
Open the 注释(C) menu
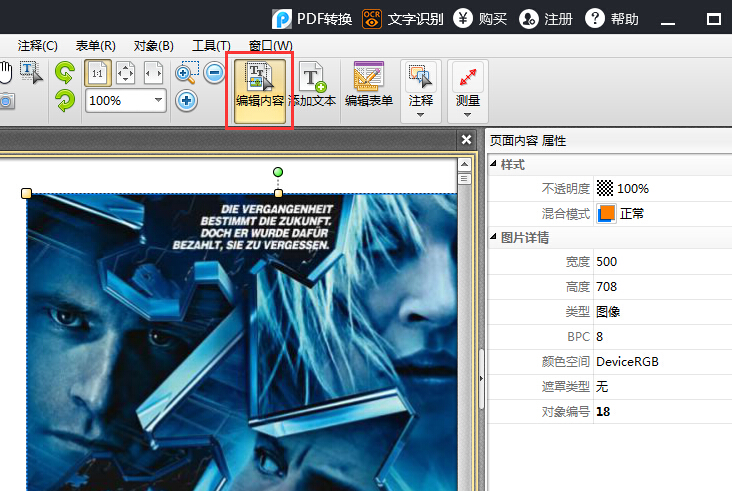click(x=37, y=46)
